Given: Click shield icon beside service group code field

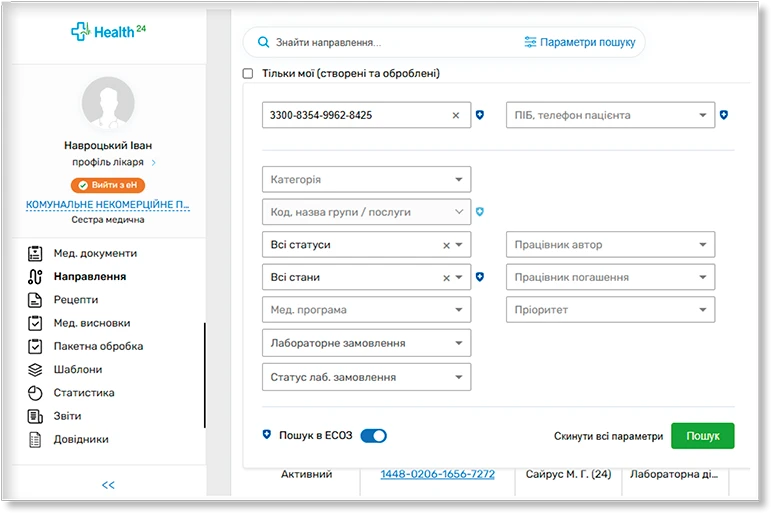Looking at the screenshot, I should point(480,211).
